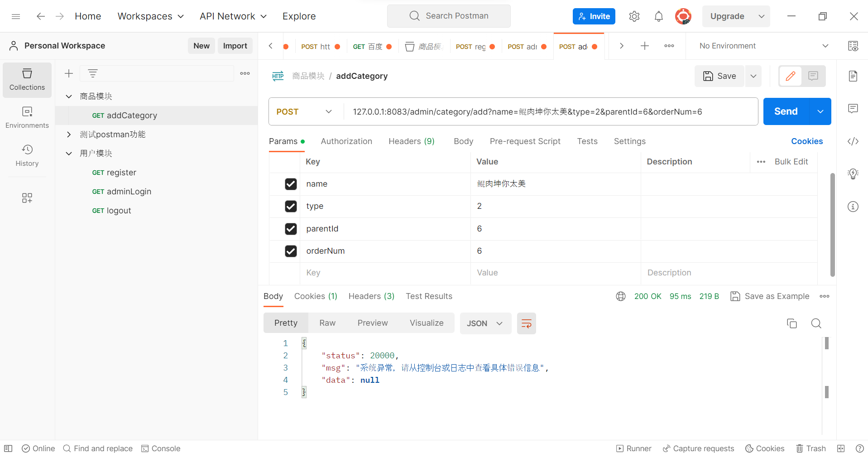This screenshot has height=453, width=868.
Task: Open the Send options arrow
Action: click(820, 111)
